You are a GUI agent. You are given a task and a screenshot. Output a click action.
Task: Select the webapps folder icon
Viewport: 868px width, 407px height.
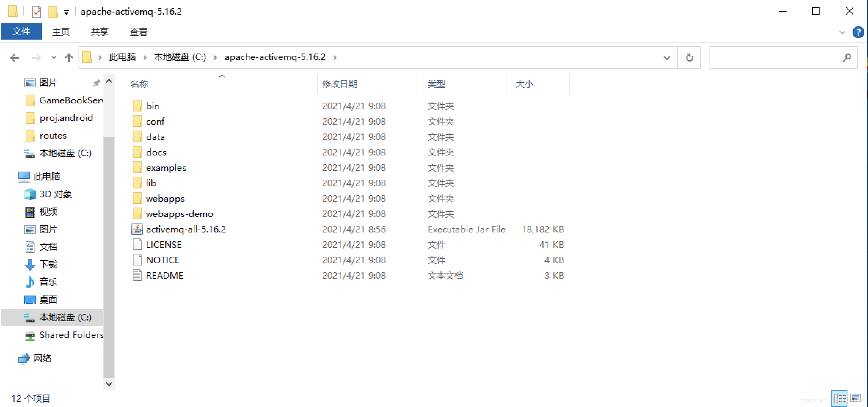137,198
